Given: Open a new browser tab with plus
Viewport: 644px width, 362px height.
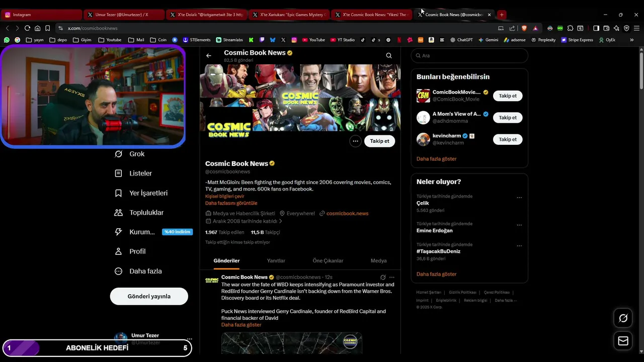Looking at the screenshot, I should click(x=502, y=15).
